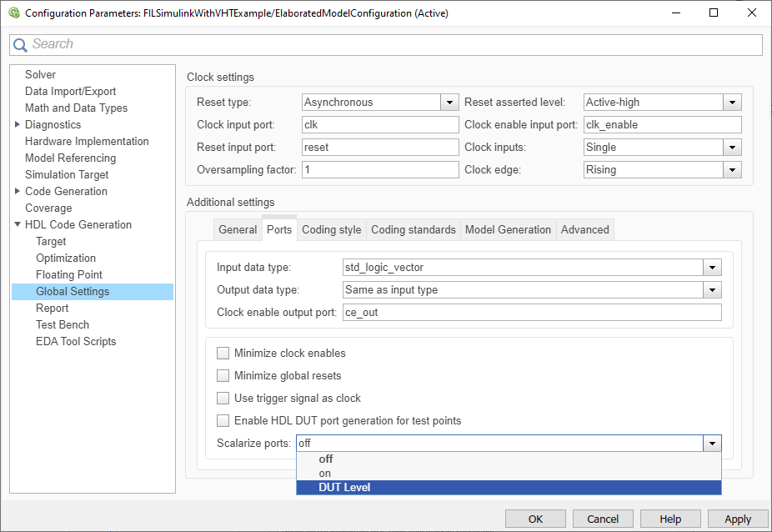Enable HDL DUT port generation for test points

(x=223, y=420)
